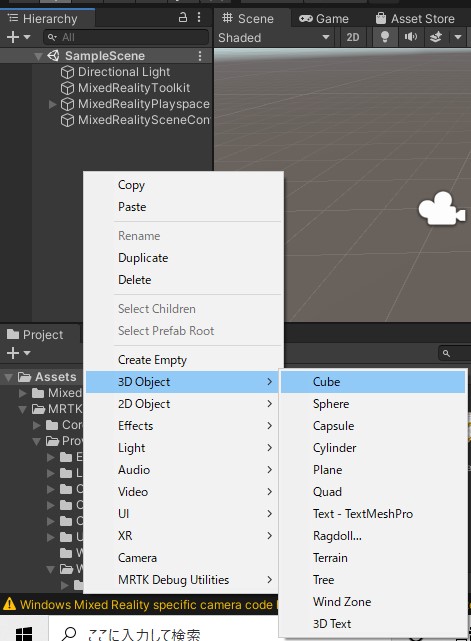Create a Plane from the submenu
The height and width of the screenshot is (641, 471).
click(x=372, y=470)
